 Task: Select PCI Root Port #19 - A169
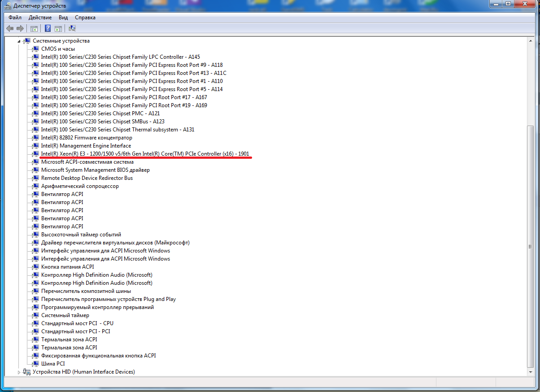(124, 105)
